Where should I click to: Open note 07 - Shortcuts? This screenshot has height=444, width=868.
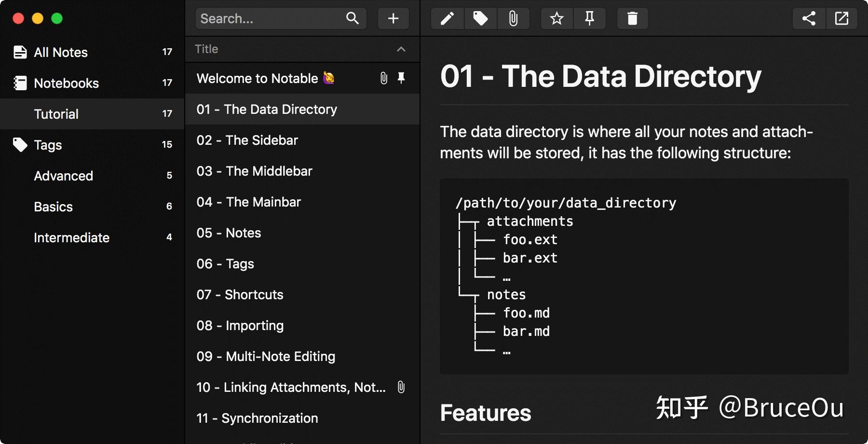pos(240,294)
